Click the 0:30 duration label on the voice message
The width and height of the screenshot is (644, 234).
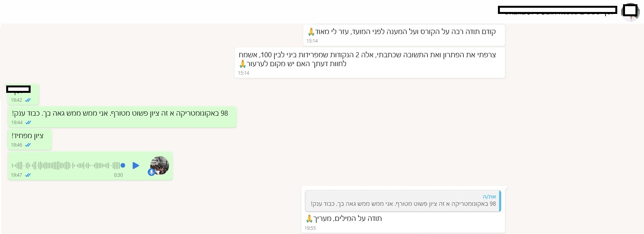coord(118,175)
